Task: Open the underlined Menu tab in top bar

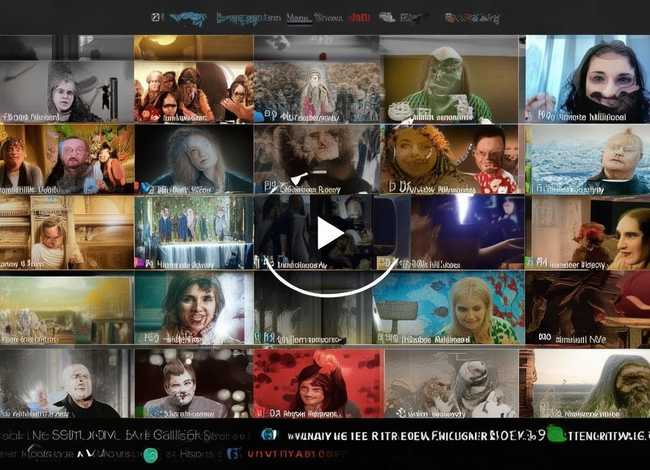Action: click(x=297, y=17)
